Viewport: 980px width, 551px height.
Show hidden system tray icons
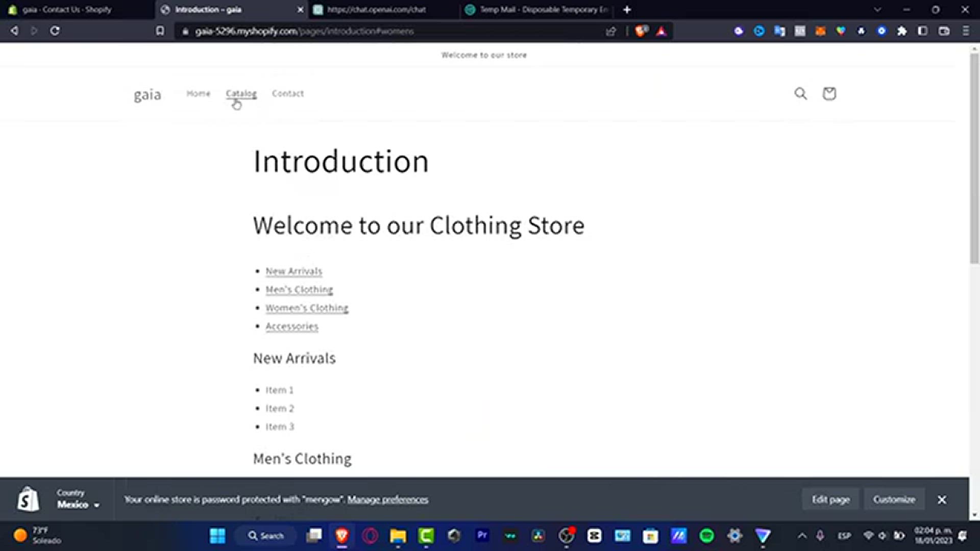(x=802, y=535)
